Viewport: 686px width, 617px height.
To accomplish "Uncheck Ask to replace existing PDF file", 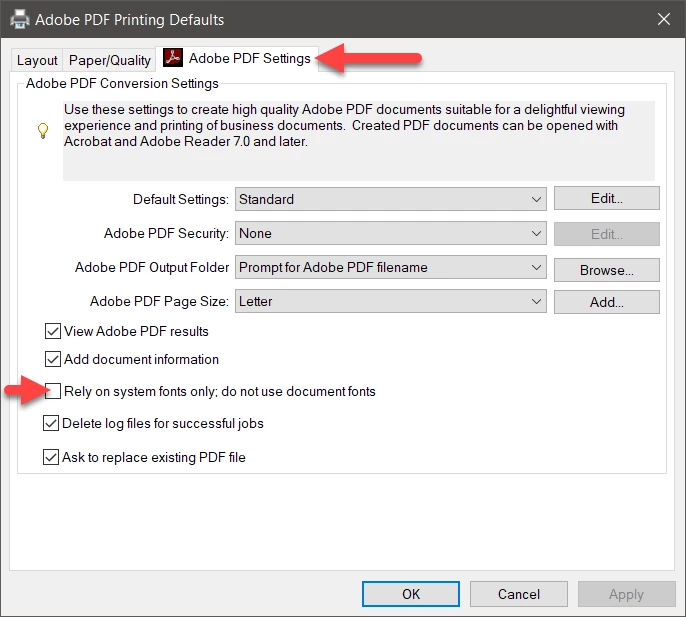I will click(x=51, y=457).
